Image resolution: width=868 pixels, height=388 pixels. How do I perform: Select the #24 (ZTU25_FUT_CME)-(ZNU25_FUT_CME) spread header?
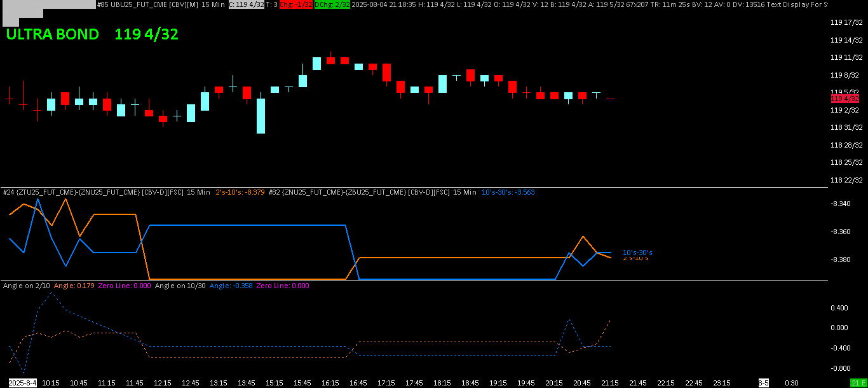(107, 192)
